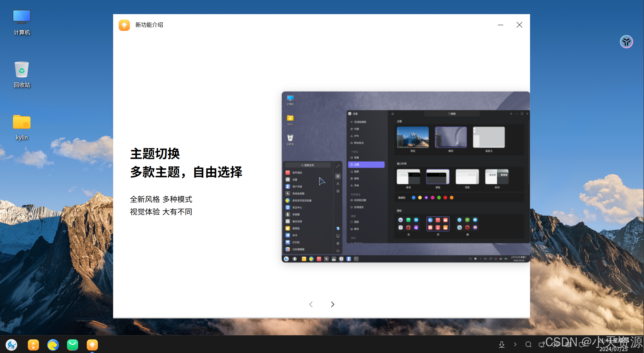Click the floating assistant icon on desktop
Screen dimensions: 644x353
tap(626, 42)
